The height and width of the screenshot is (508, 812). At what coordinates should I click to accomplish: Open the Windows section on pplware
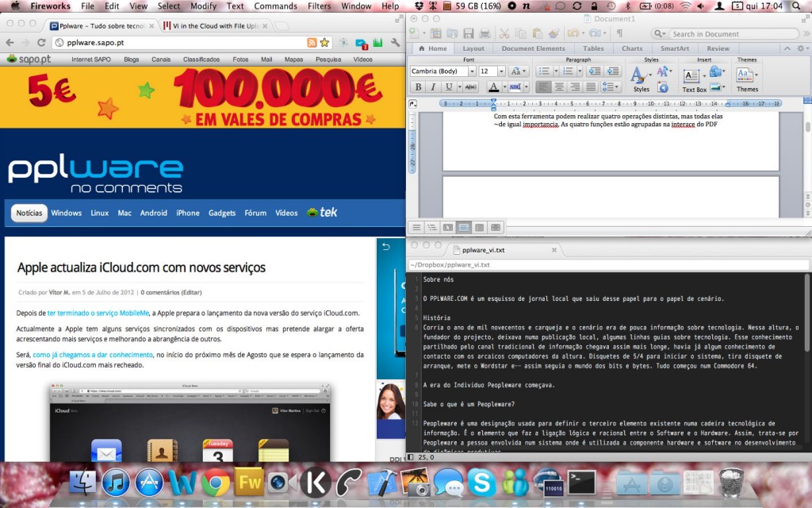point(67,213)
